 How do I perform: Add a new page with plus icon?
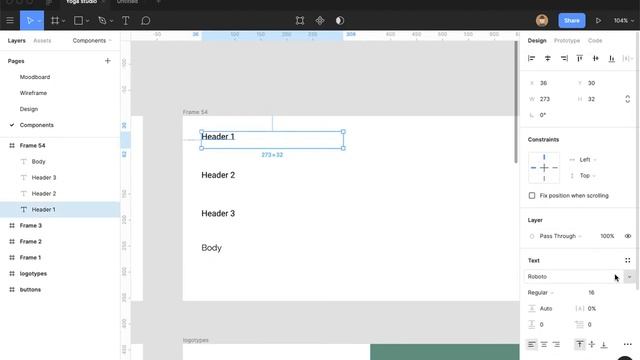coord(108,61)
